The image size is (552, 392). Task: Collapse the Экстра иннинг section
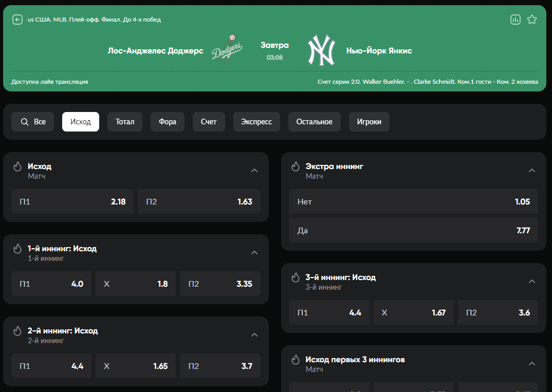point(532,171)
